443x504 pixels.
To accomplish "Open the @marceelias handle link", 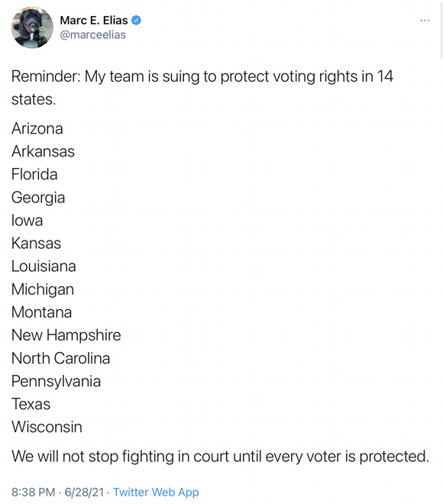I will click(93, 34).
